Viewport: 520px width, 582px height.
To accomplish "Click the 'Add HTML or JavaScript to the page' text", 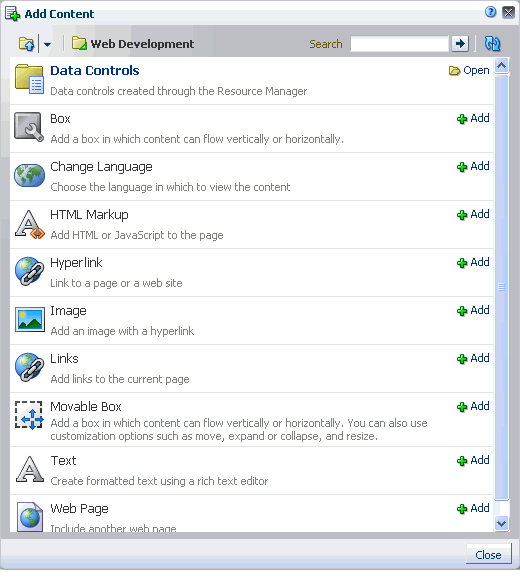I will (137, 235).
